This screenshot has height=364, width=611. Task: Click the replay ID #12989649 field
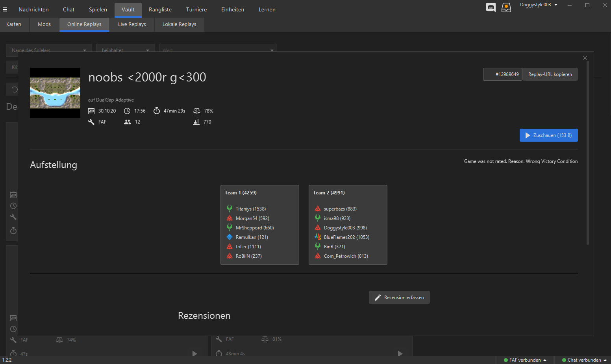503,74
